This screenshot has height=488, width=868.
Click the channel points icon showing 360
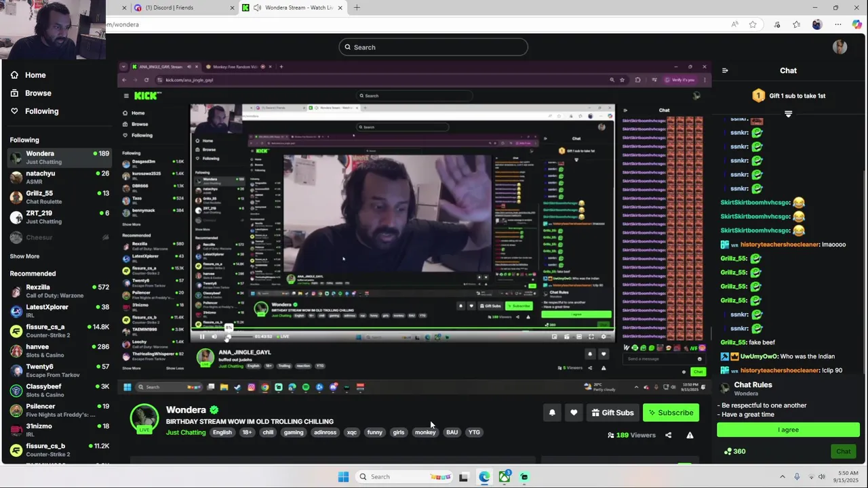click(734, 451)
